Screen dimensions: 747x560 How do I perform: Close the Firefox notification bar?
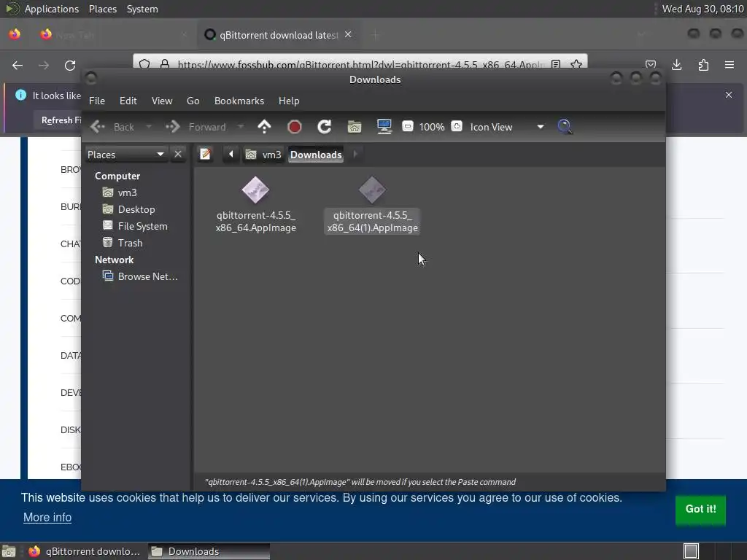click(729, 95)
